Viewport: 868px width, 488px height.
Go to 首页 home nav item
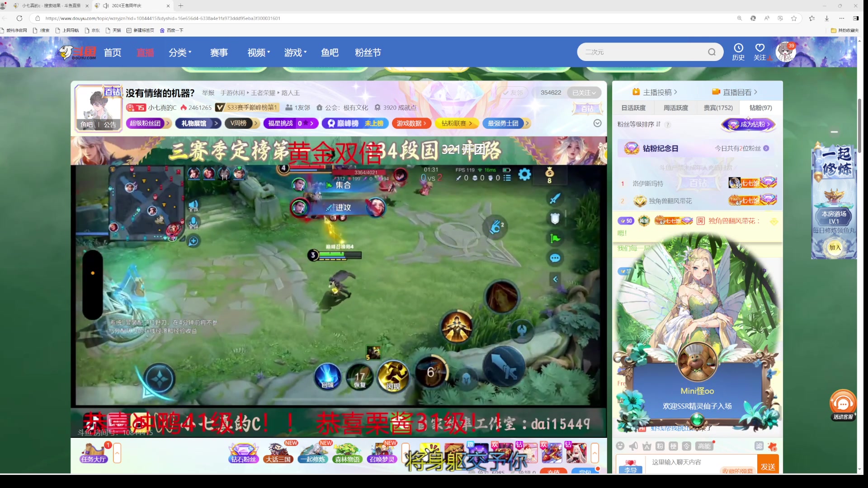tap(113, 52)
